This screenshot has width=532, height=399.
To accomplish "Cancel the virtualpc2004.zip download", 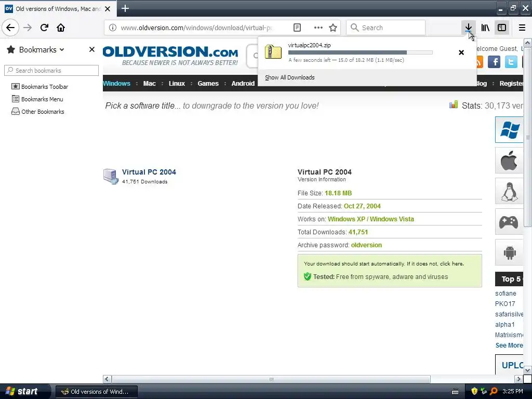I will click(461, 52).
